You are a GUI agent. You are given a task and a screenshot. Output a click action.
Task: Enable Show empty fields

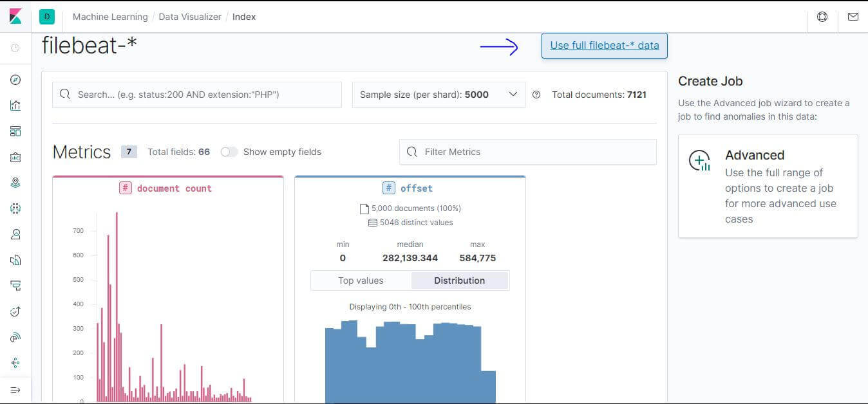point(229,151)
